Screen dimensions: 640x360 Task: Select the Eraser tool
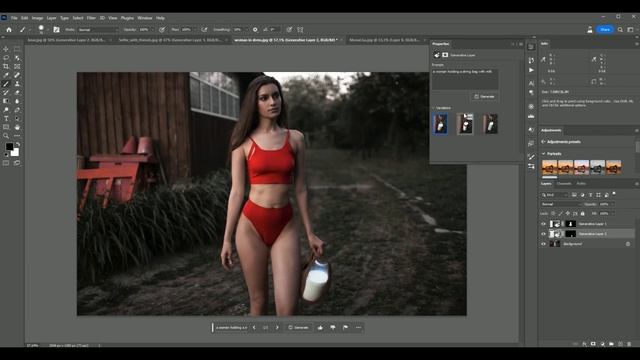(x=17, y=93)
